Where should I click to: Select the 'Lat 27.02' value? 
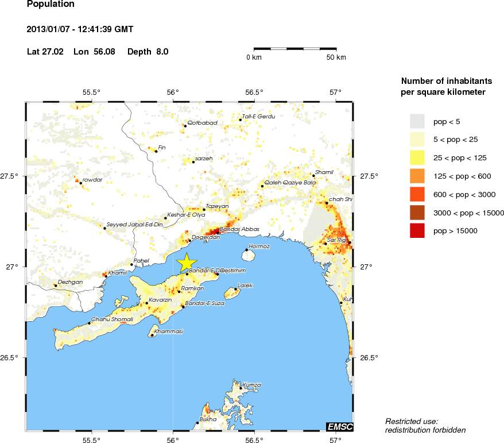pyautogui.click(x=45, y=52)
